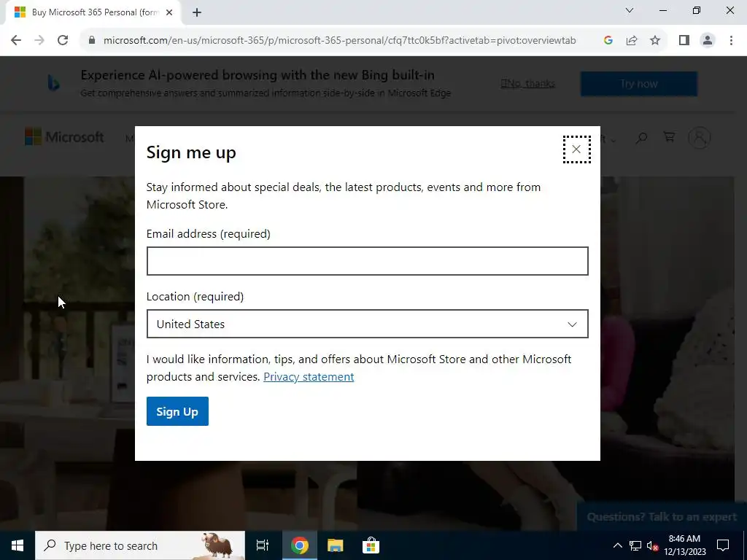Click the Microsoft logo in the header
This screenshot has width=747, height=560.
pyautogui.click(x=64, y=137)
